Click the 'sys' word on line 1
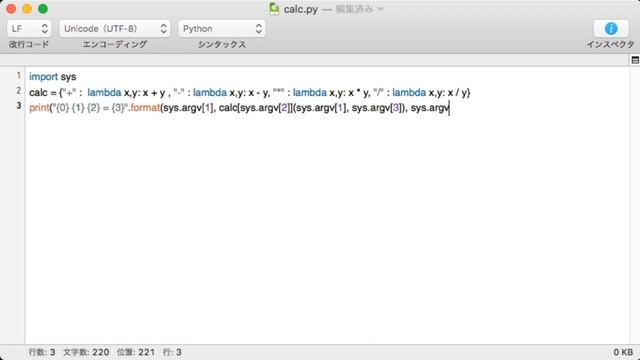 68,77
